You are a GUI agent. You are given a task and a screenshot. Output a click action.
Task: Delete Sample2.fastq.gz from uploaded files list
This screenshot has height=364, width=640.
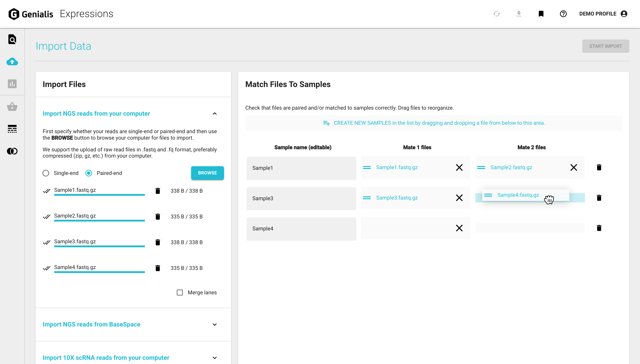[x=158, y=217]
